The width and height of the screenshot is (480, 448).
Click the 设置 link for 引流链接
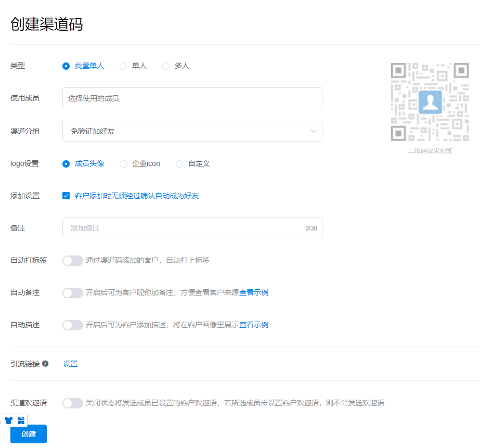point(70,364)
